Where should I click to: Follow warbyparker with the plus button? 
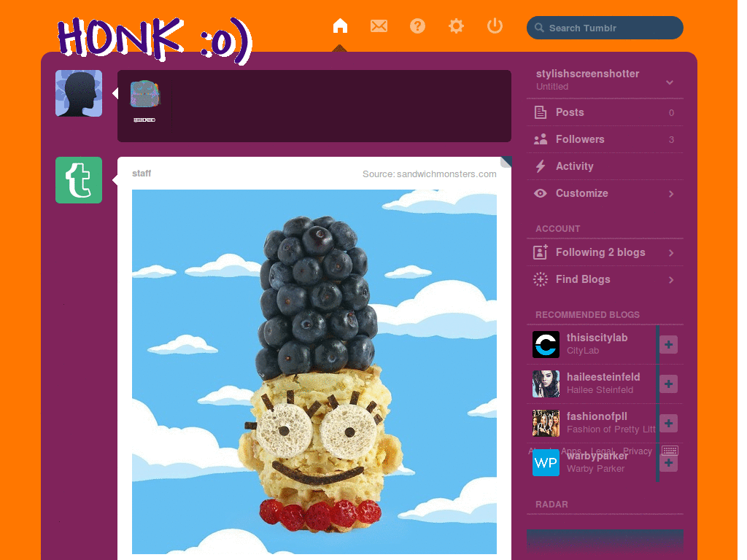click(x=668, y=463)
